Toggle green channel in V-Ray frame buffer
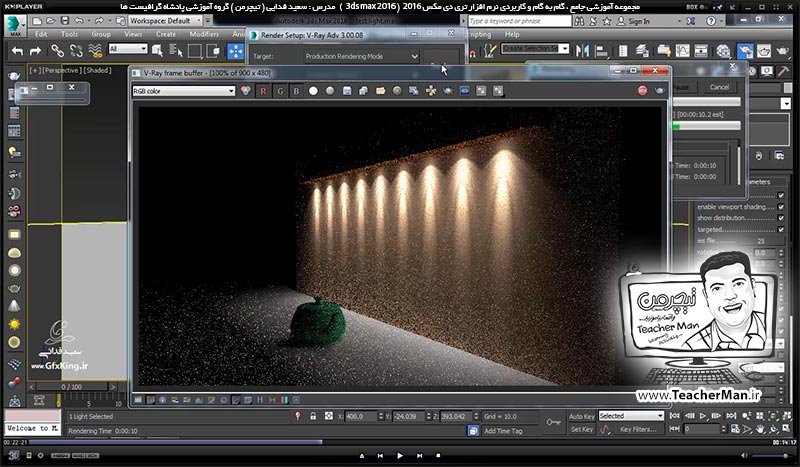Image resolution: width=800 pixels, height=467 pixels. [x=280, y=91]
